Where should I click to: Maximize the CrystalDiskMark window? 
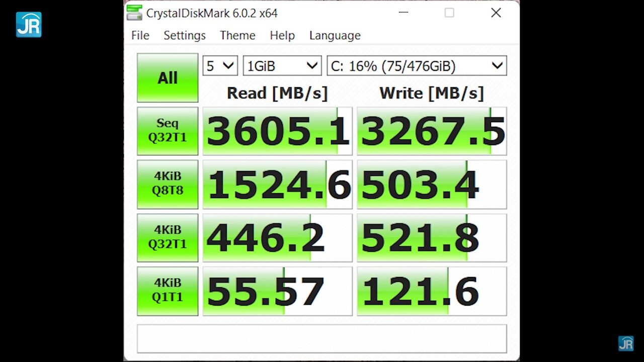pos(449,13)
